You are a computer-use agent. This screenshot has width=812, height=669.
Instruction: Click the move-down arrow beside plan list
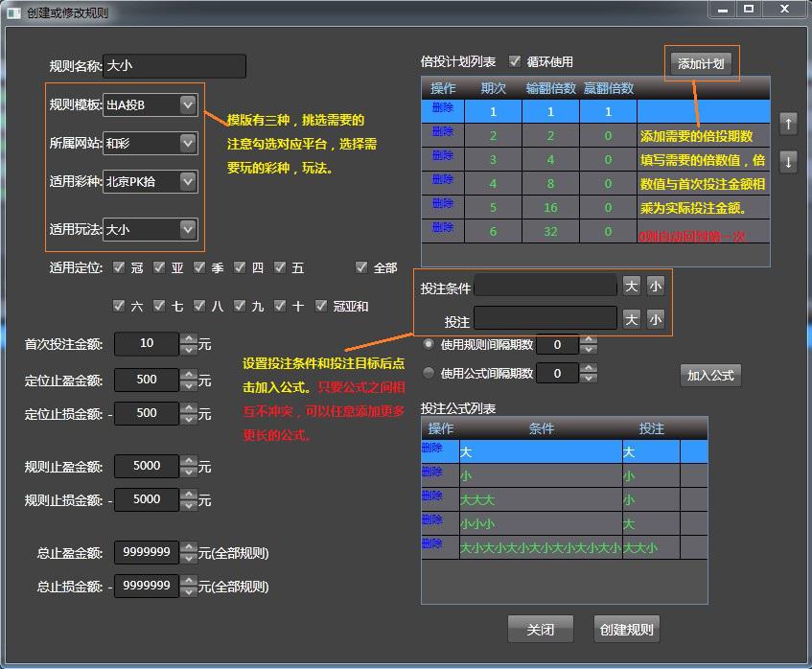pyautogui.click(x=788, y=161)
